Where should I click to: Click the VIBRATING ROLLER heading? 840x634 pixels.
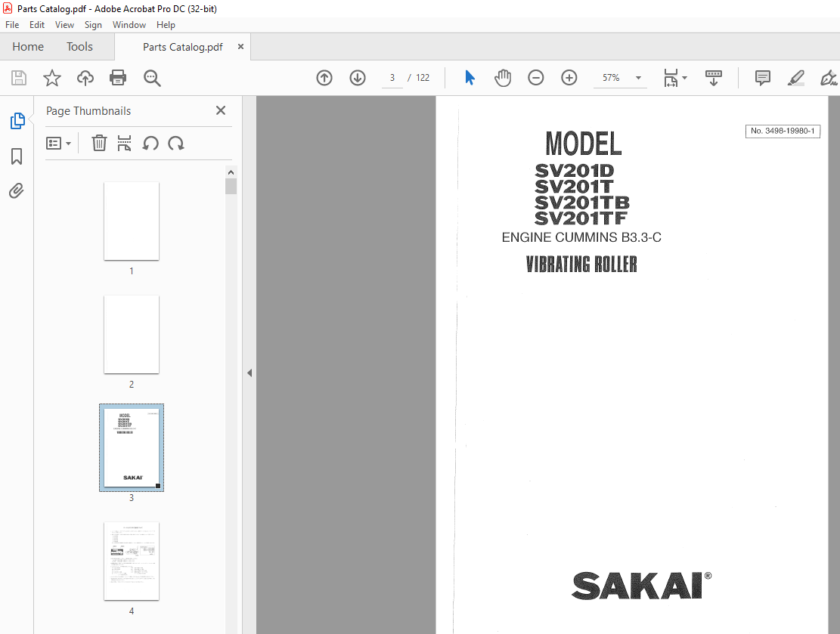pos(581,264)
